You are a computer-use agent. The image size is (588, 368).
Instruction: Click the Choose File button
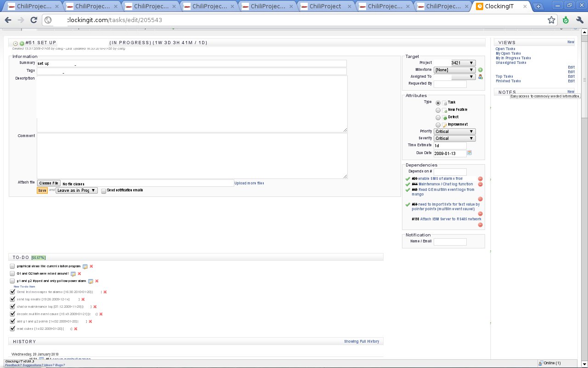click(x=49, y=183)
